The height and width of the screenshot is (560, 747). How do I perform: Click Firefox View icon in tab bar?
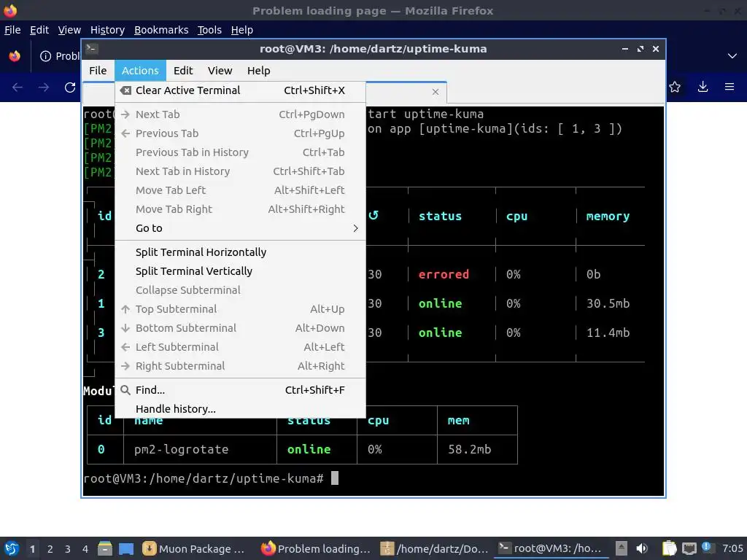[x=15, y=56]
